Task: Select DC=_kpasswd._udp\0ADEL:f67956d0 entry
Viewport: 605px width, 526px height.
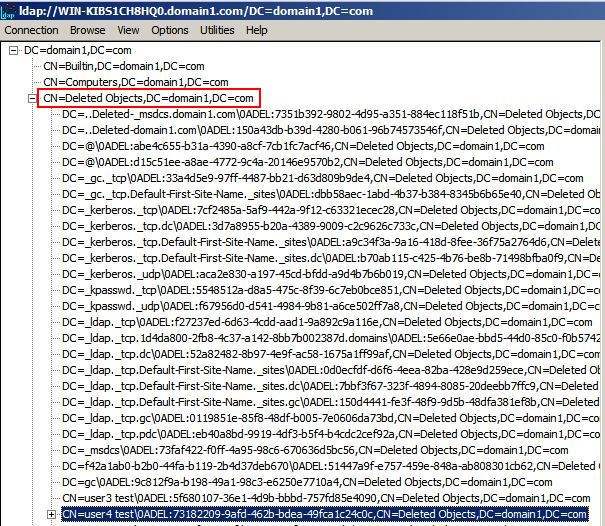Action: (331, 306)
